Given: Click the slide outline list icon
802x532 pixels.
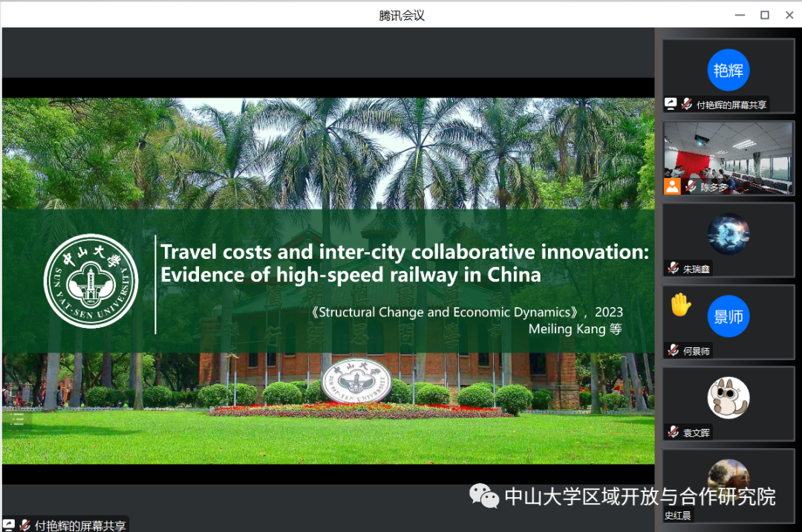Looking at the screenshot, I should pyautogui.click(x=18, y=420).
